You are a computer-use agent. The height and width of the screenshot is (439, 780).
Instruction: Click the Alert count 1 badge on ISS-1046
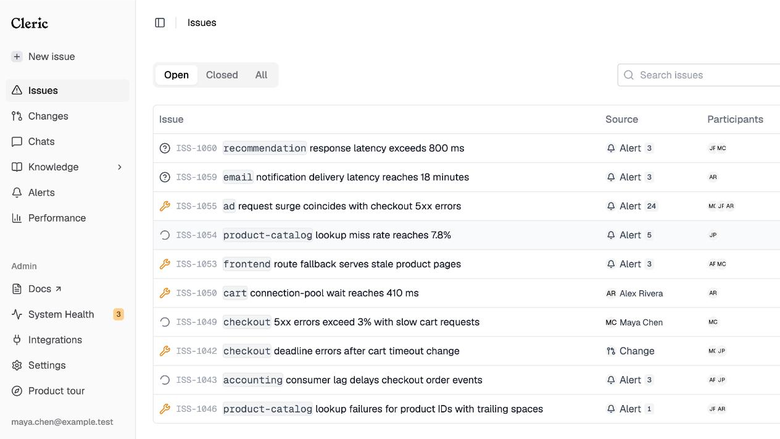(649, 409)
